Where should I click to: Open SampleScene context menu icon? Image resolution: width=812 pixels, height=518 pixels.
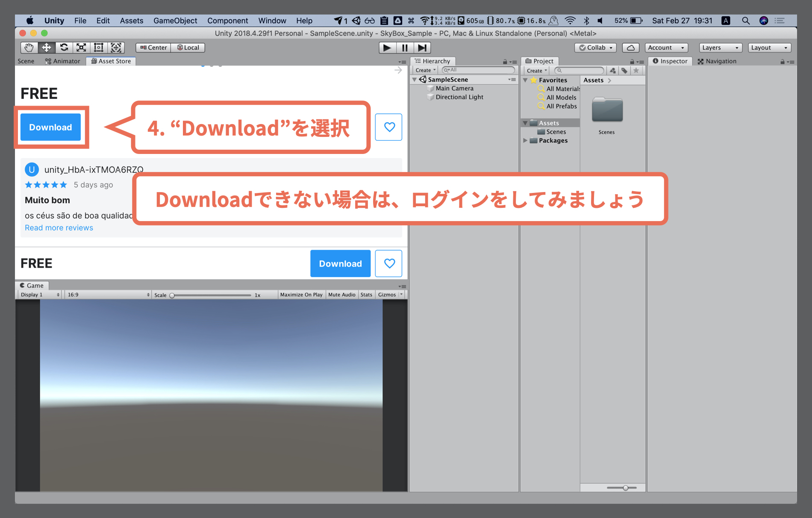(x=512, y=80)
